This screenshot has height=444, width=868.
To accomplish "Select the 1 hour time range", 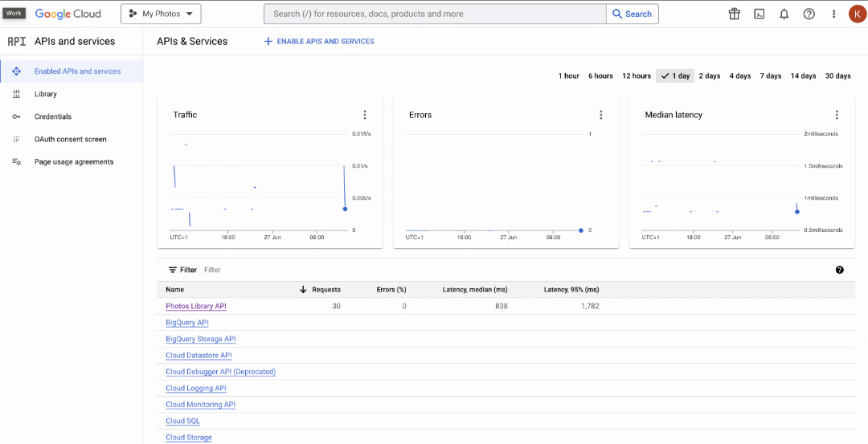I will pyautogui.click(x=568, y=75).
